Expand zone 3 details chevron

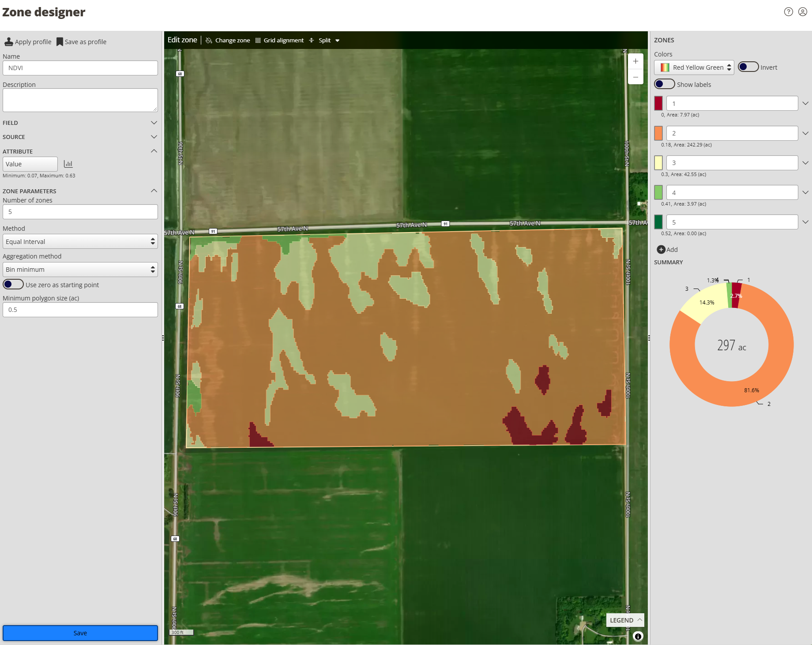[x=805, y=163]
